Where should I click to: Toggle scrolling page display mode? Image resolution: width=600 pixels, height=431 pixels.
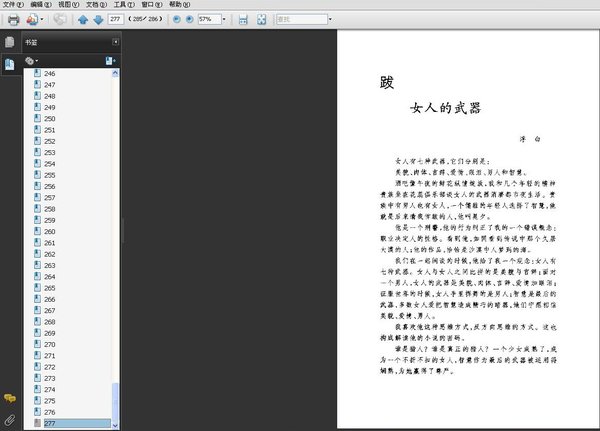click(244, 19)
